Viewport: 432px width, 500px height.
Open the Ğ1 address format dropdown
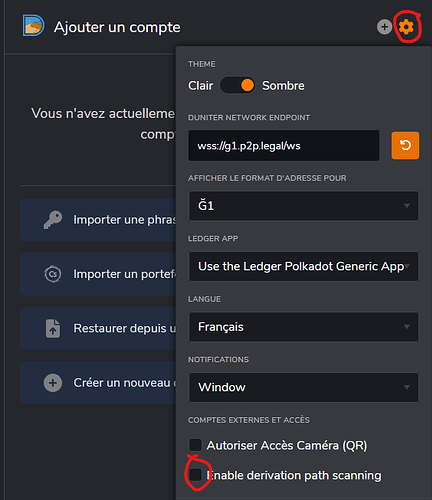pos(303,206)
